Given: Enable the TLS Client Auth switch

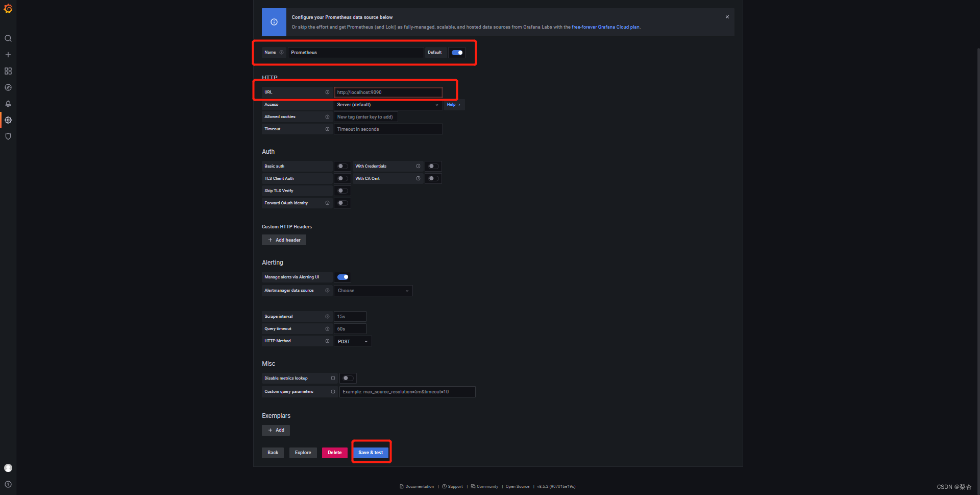Looking at the screenshot, I should click(x=342, y=178).
